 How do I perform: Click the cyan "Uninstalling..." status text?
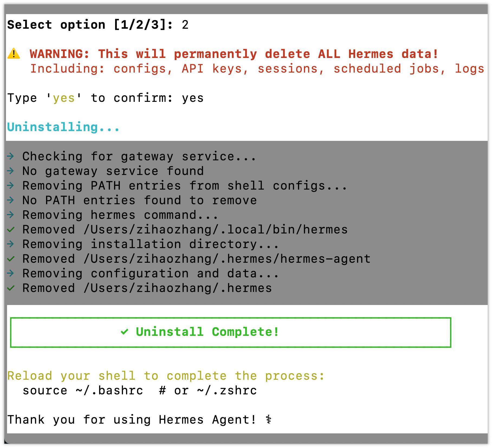coord(63,127)
